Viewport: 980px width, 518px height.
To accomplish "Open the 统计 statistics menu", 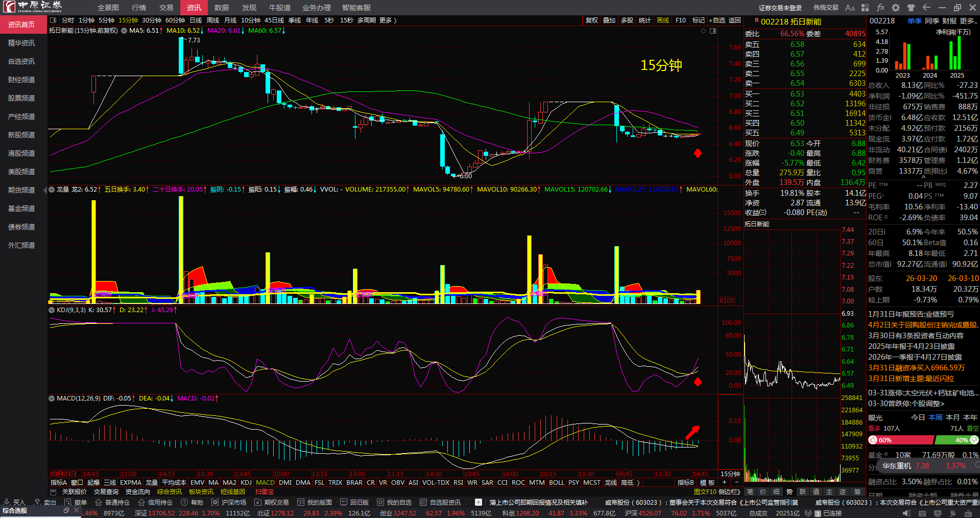I will [645, 20].
